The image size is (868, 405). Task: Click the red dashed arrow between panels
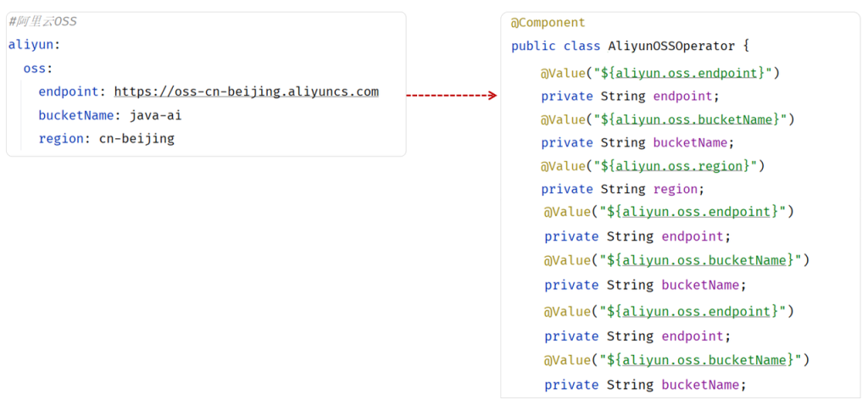tap(451, 96)
